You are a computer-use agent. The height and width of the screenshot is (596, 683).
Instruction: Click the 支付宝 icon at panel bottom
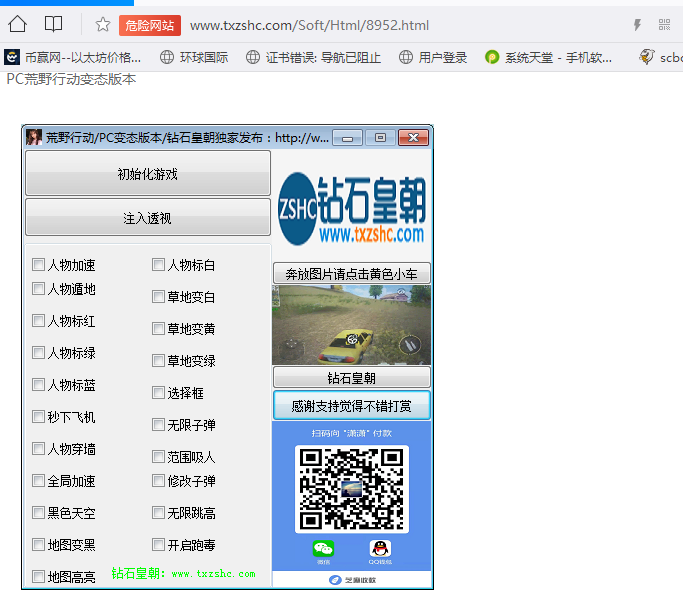335,579
